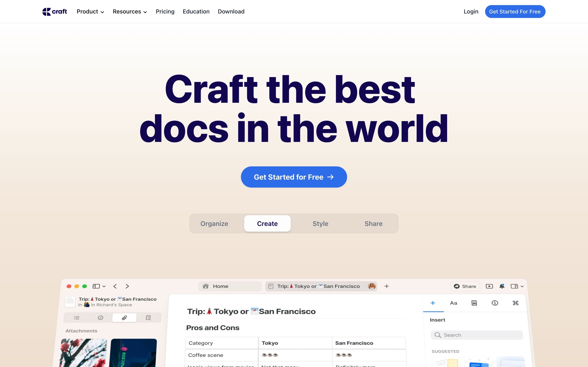The image size is (588, 367).
Task: Switch to the Share segment
Action: pyautogui.click(x=373, y=223)
